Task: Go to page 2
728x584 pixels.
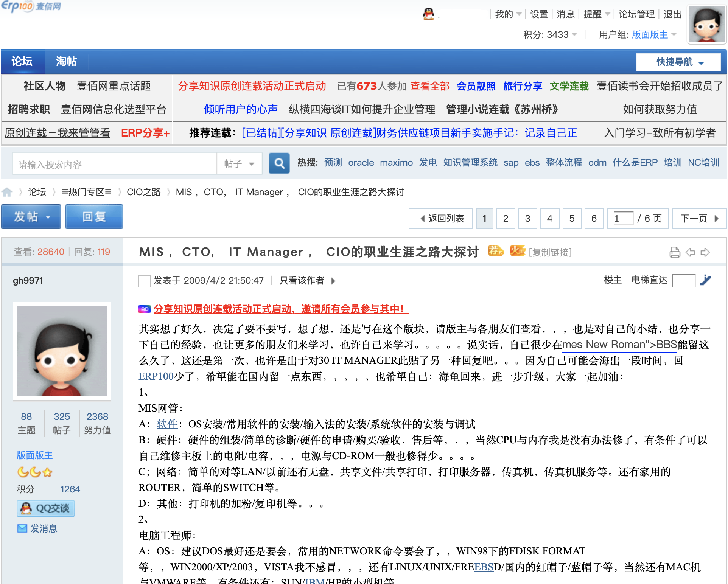Action: (506, 219)
